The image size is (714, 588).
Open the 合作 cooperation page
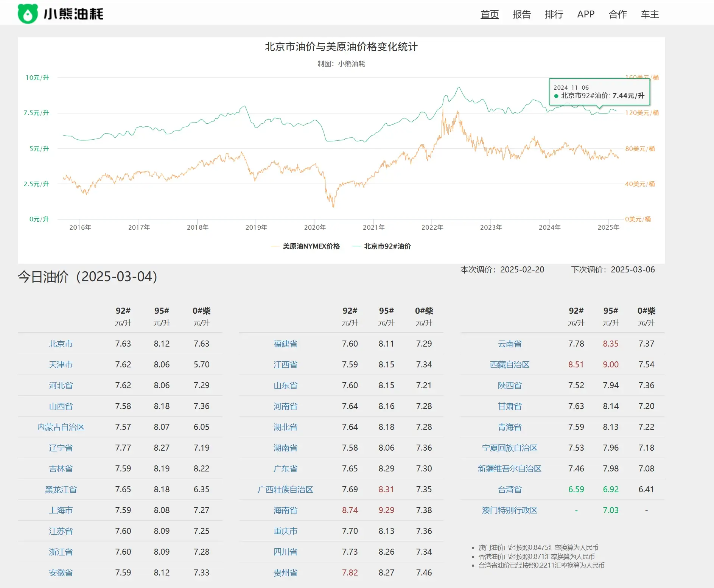618,14
